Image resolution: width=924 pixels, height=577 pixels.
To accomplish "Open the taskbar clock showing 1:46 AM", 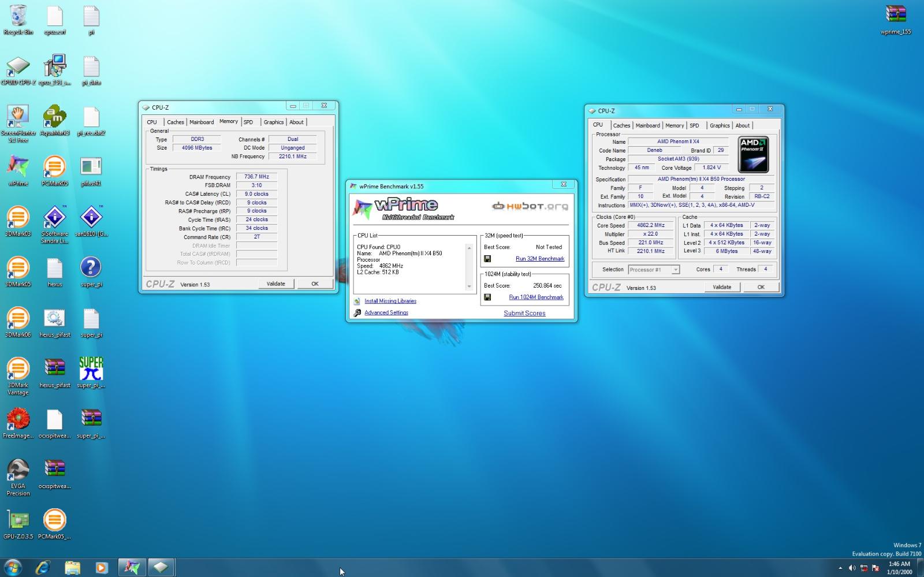I will click(x=899, y=568).
